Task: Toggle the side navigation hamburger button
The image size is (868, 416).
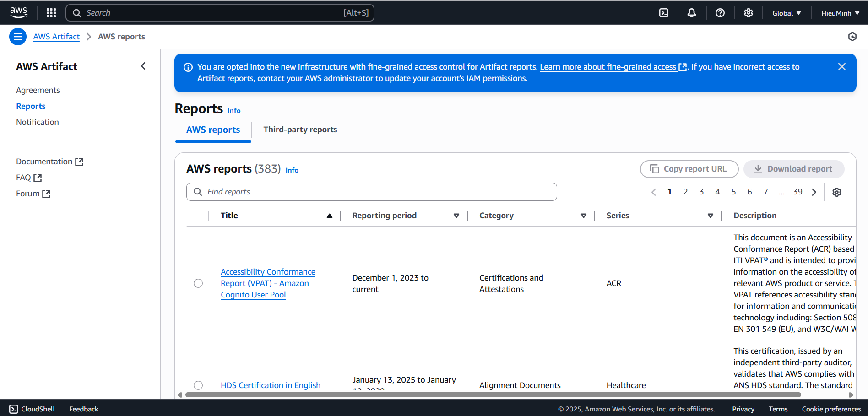Action: click(18, 37)
